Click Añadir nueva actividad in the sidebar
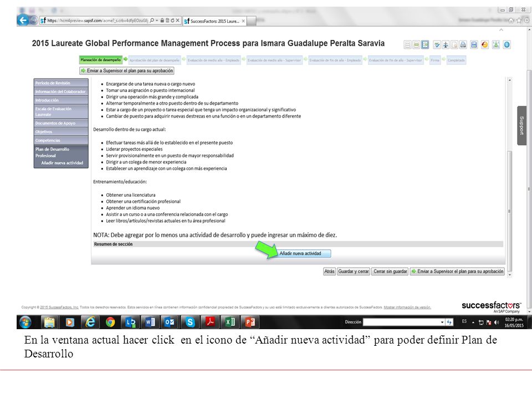This screenshot has height=399, width=532. tap(62, 163)
